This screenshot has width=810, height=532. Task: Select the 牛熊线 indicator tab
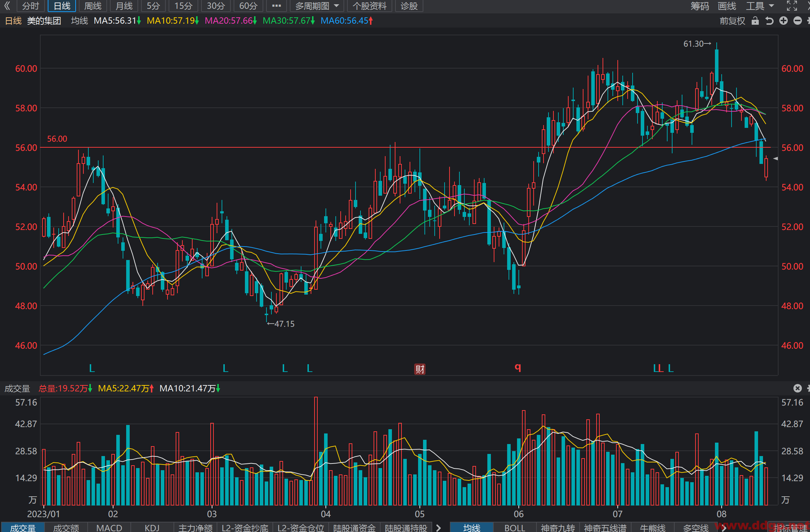pyautogui.click(x=652, y=527)
